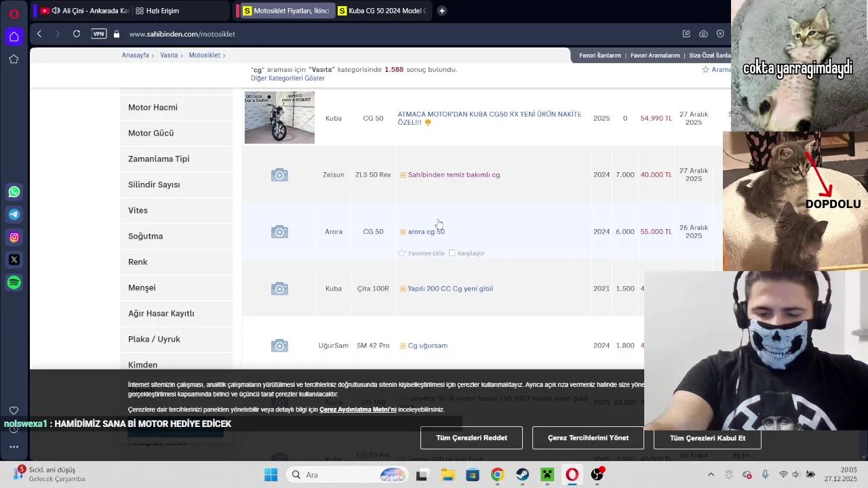This screenshot has width=868, height=488.
Task: Open sidebar three-dots more options
Action: point(14,447)
